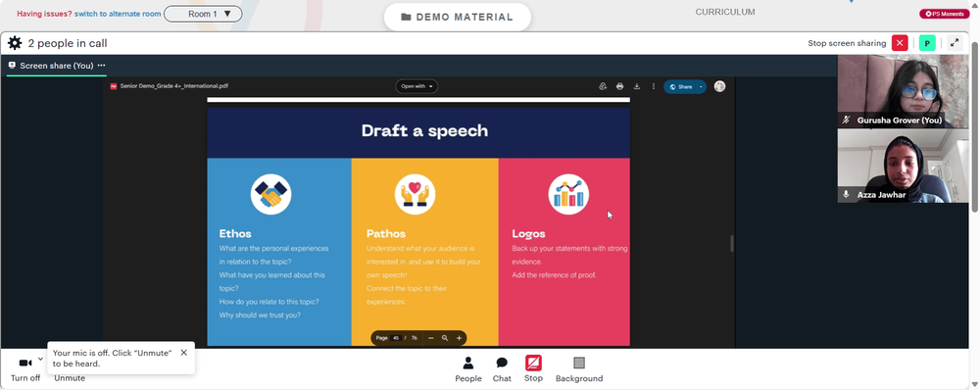Click the Stop sharing control
Screen dimensions: 980x390
533,368
